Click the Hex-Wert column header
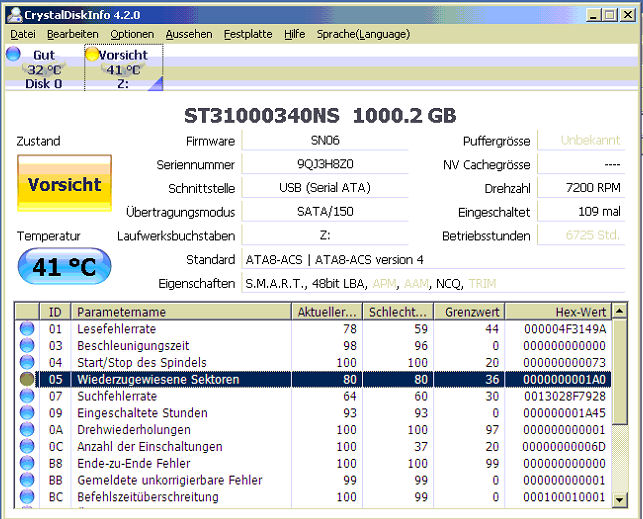The height and width of the screenshot is (519, 643). (x=558, y=312)
